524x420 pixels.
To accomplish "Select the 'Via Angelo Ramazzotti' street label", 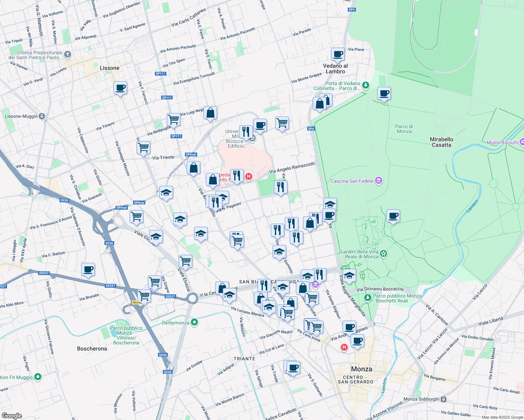I will (x=292, y=168).
